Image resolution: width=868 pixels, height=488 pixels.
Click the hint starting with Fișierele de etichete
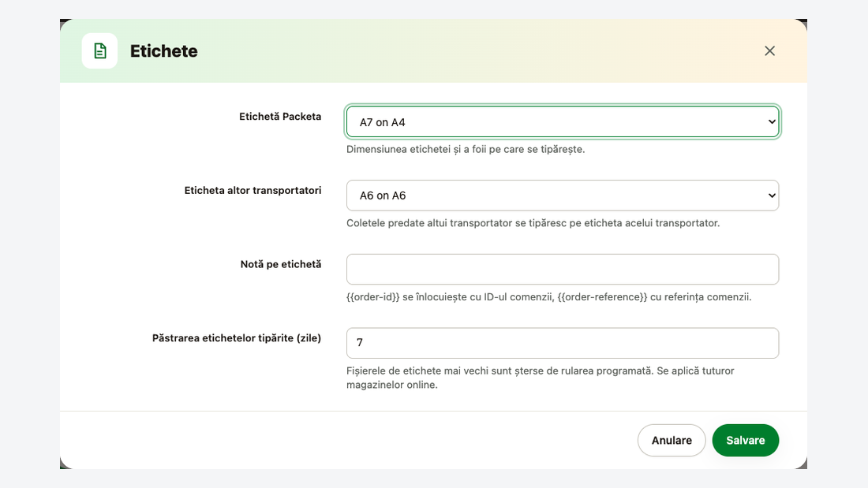[541, 378]
